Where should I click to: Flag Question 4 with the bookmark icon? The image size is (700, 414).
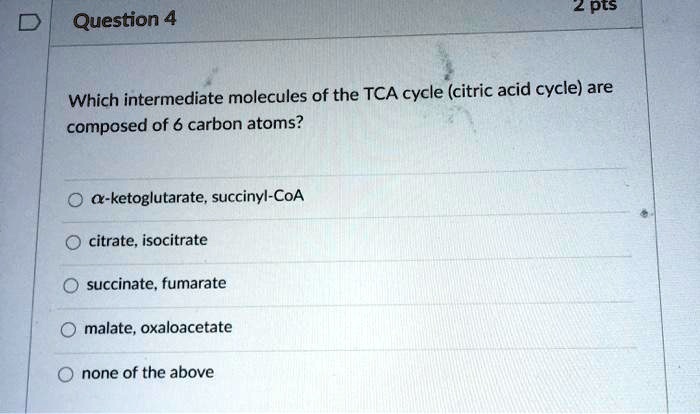(30, 22)
